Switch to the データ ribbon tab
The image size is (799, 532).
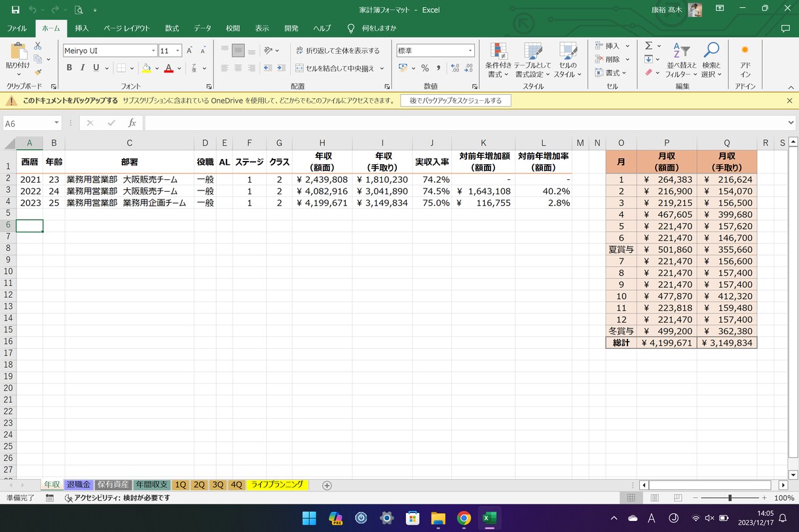click(203, 29)
